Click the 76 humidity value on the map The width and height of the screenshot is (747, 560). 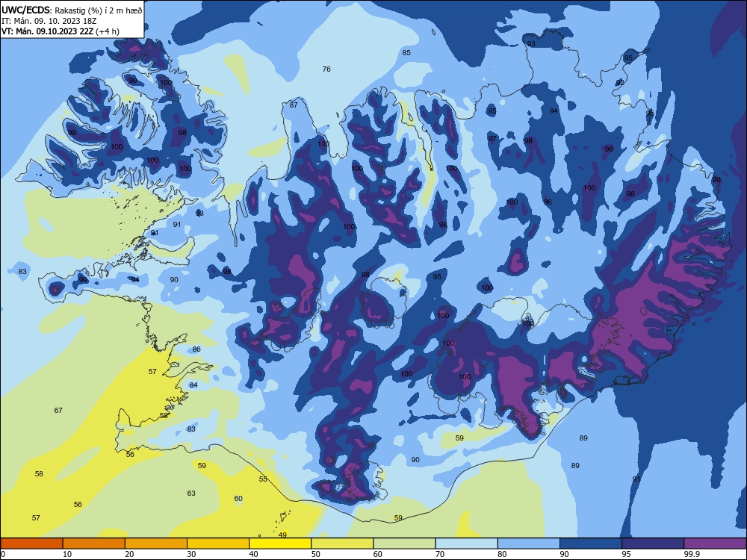(x=326, y=69)
